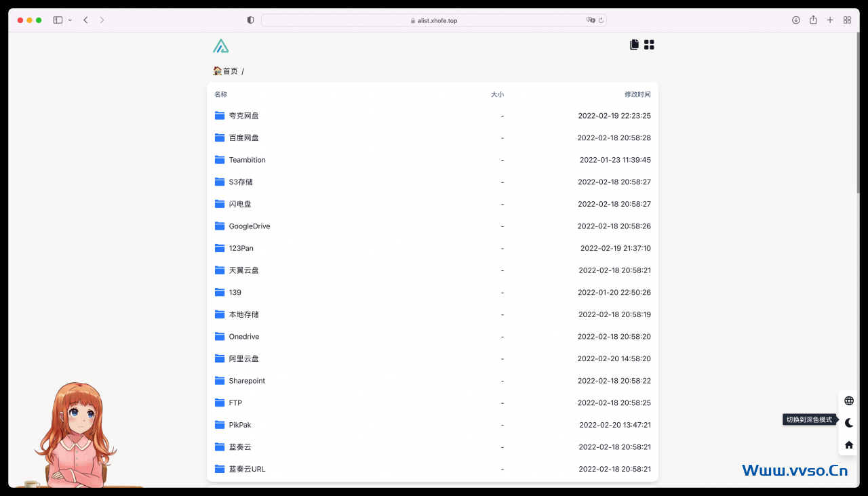Click the copy-to-clipboard icon
868x496 pixels.
pos(633,44)
